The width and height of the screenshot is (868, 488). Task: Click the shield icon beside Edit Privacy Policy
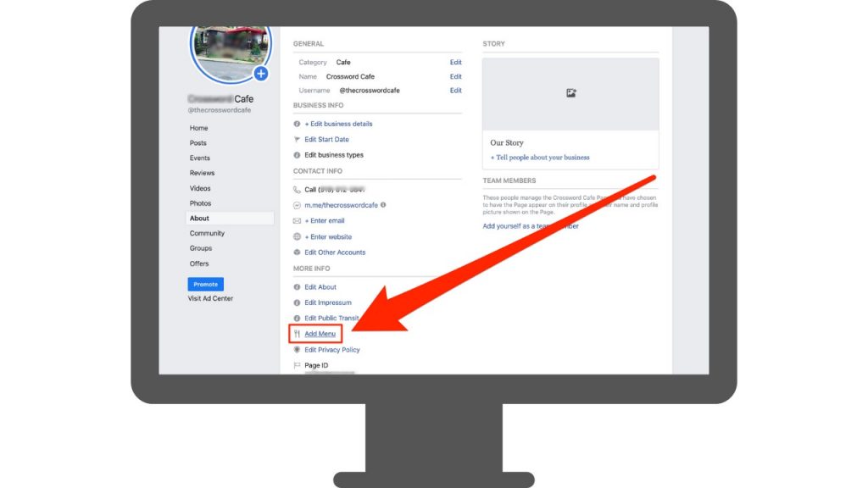(297, 350)
